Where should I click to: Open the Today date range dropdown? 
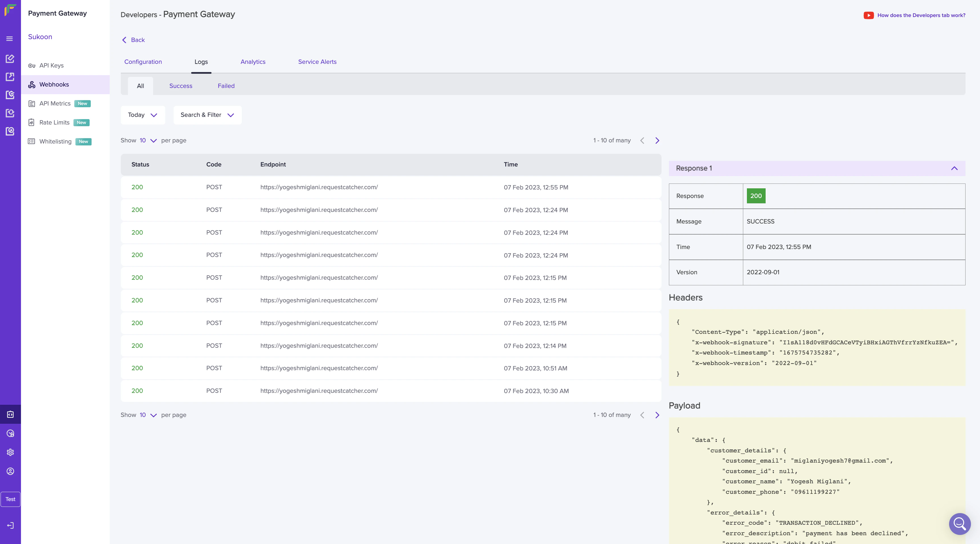[x=143, y=115]
